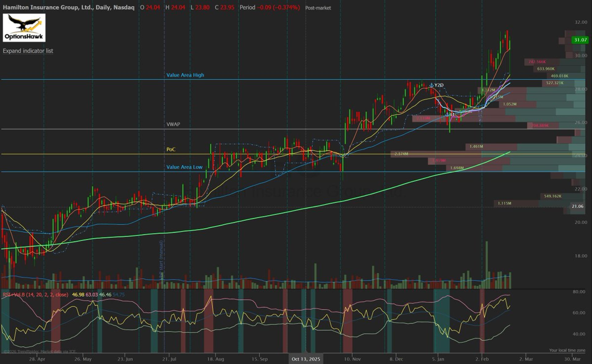Click the 742.566K volume profile bar
592x364 pixels.
(537, 62)
